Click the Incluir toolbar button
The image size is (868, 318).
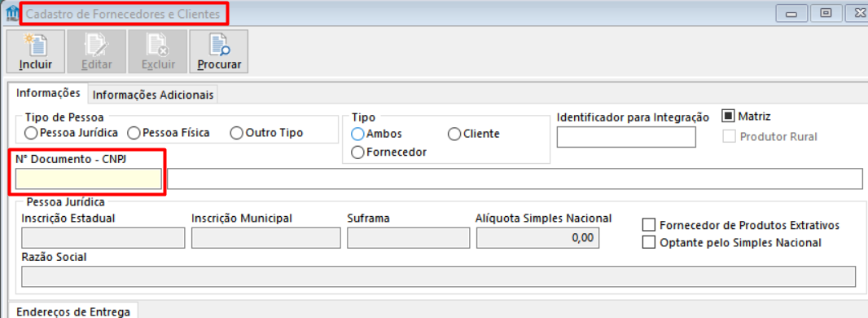click(36, 51)
